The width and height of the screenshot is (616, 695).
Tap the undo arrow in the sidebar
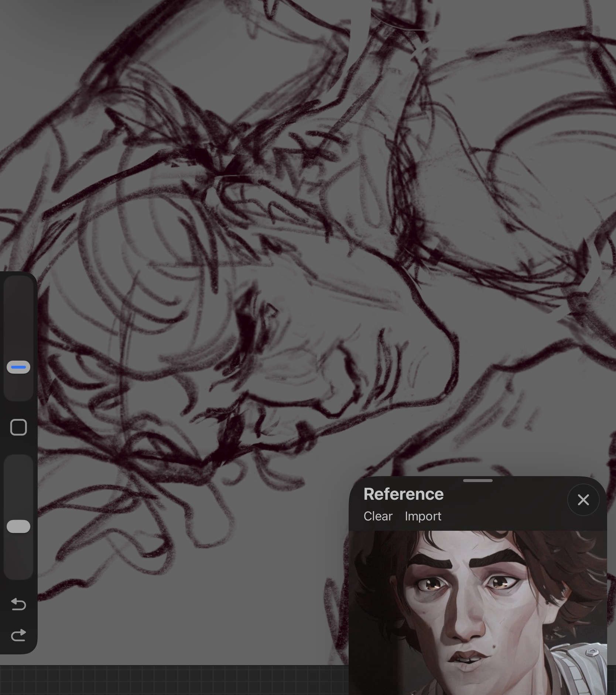(18, 604)
